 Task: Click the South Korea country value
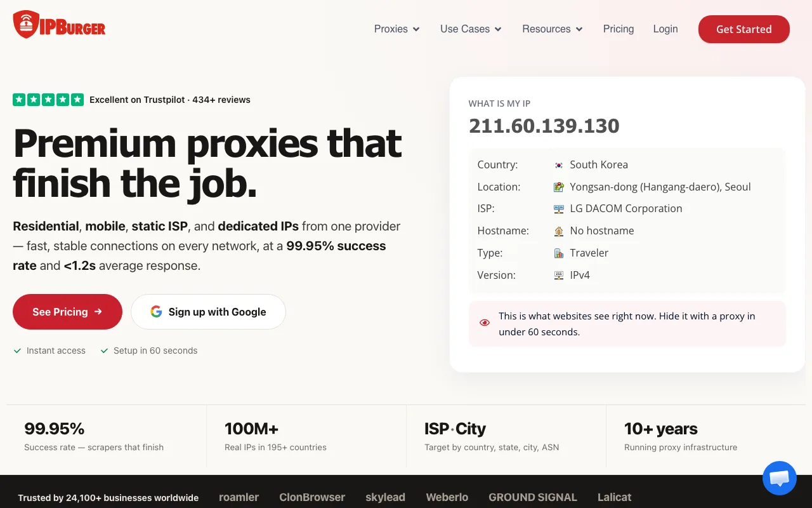tap(599, 164)
